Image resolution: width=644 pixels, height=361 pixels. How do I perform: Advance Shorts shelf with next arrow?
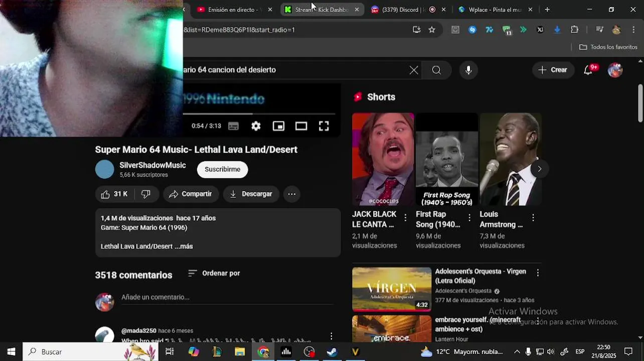[x=539, y=169]
